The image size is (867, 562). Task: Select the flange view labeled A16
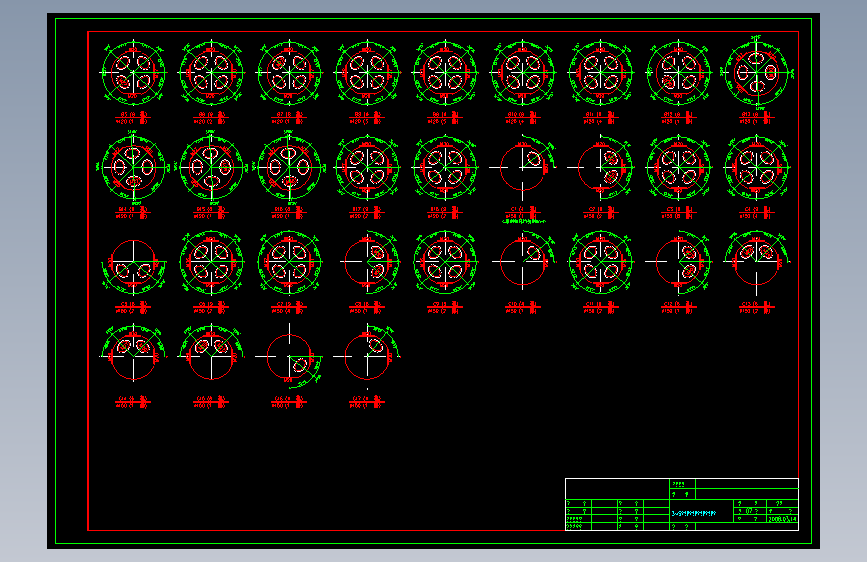[289, 167]
